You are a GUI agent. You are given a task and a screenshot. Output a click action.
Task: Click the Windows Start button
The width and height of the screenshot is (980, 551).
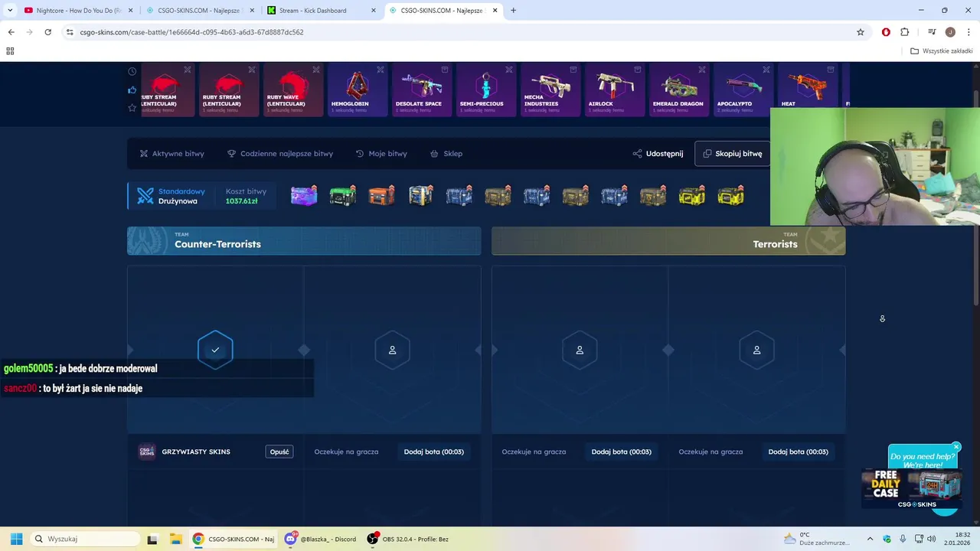point(16,539)
